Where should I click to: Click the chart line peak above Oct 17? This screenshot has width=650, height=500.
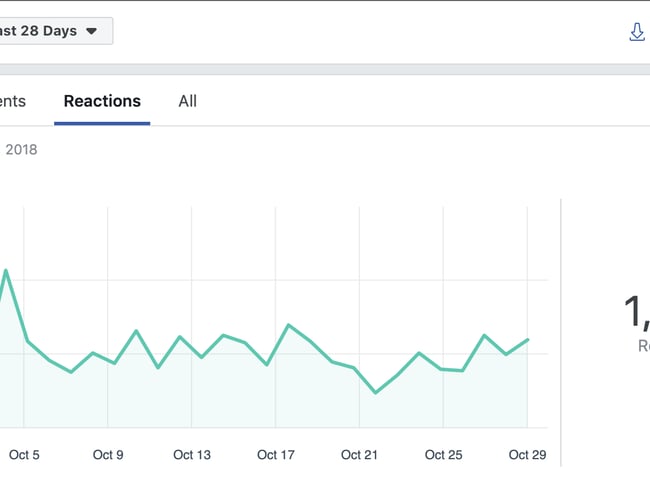pyautogui.click(x=289, y=325)
